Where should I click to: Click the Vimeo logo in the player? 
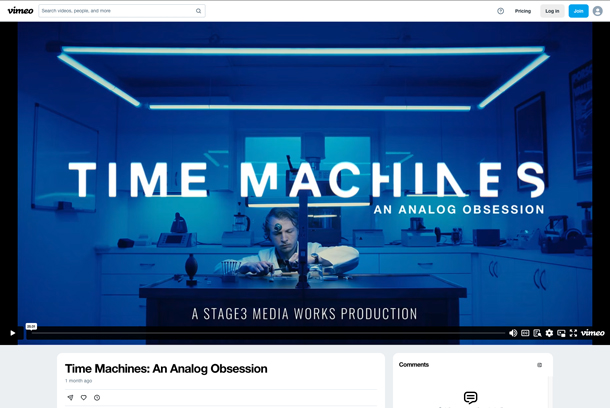[592, 333]
